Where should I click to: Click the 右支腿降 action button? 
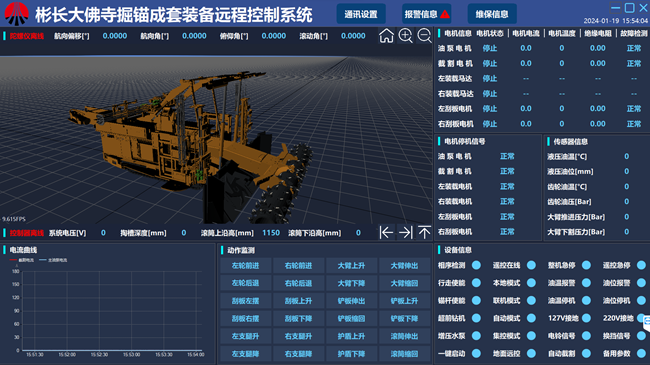[x=298, y=354]
